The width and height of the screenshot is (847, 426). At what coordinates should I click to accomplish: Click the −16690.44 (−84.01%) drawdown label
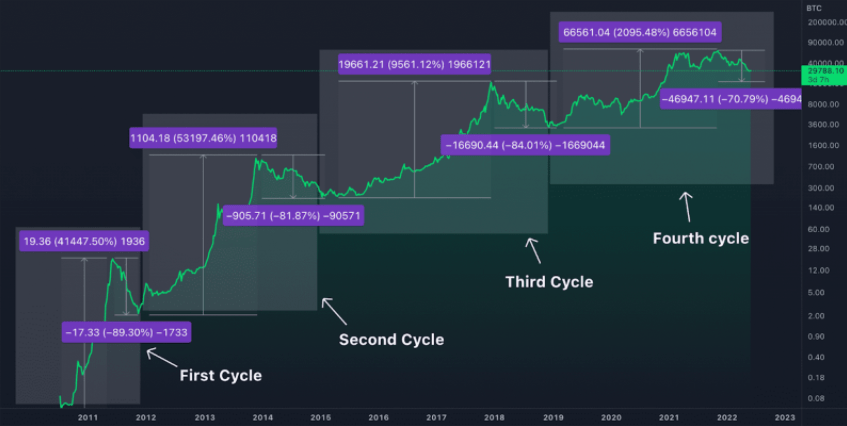[x=525, y=145]
